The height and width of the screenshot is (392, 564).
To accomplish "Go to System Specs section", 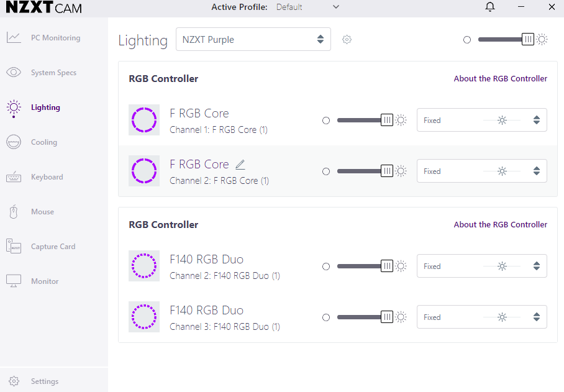I will click(x=53, y=73).
